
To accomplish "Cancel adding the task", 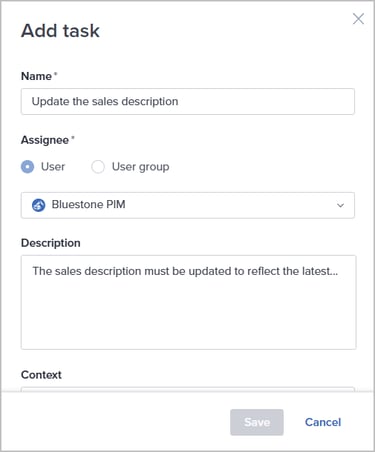I will [323, 422].
